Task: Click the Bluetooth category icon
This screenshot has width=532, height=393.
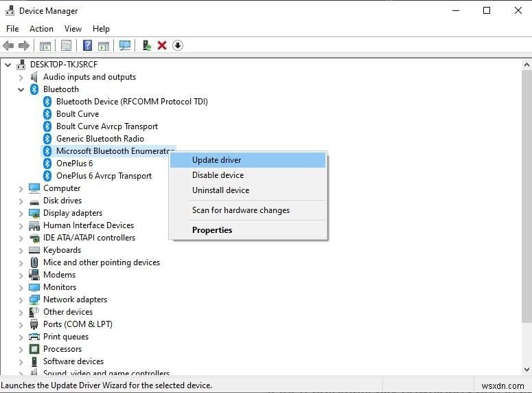Action: click(x=34, y=89)
